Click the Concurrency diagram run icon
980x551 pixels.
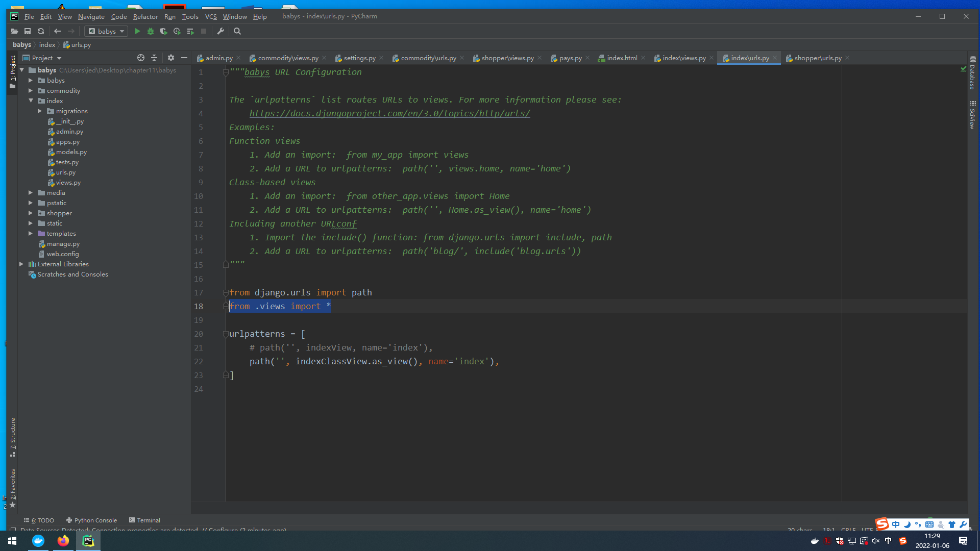tap(190, 31)
